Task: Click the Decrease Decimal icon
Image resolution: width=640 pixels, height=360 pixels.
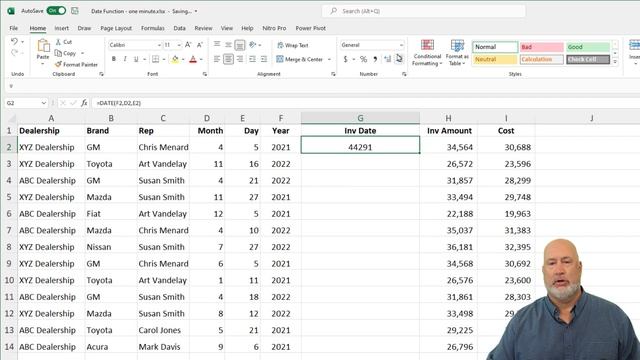Action: pyautogui.click(x=399, y=59)
